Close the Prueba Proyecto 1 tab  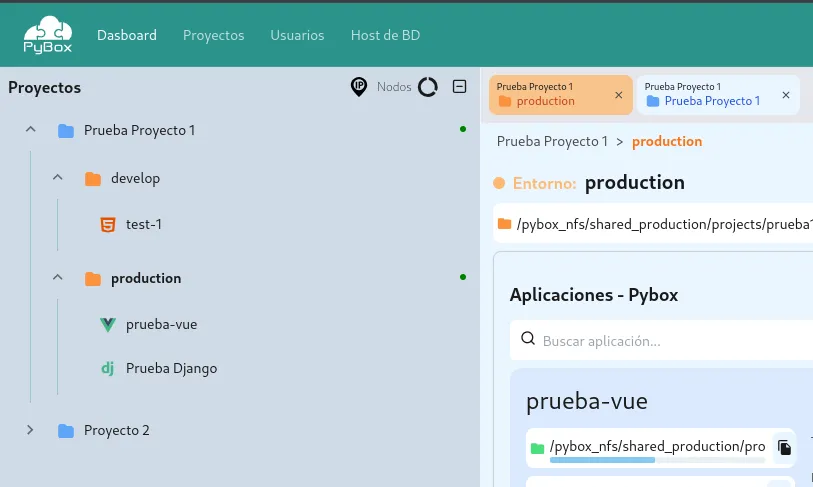[x=786, y=95]
